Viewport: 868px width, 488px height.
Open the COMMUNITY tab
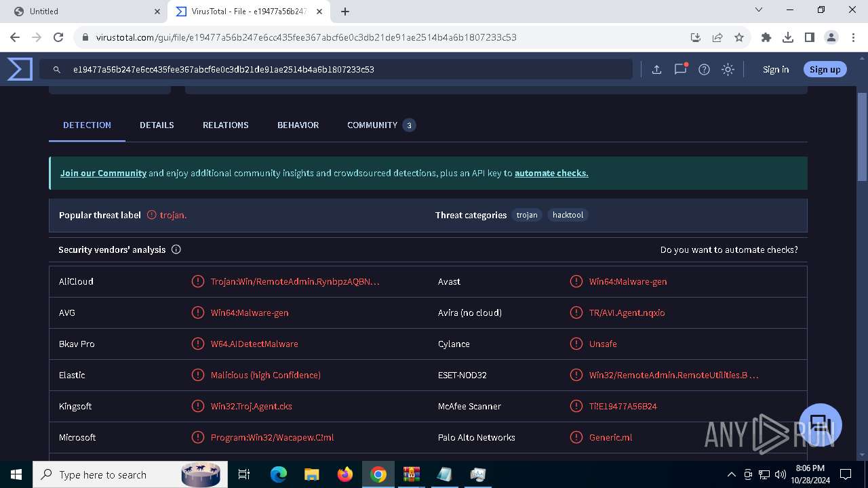click(381, 125)
